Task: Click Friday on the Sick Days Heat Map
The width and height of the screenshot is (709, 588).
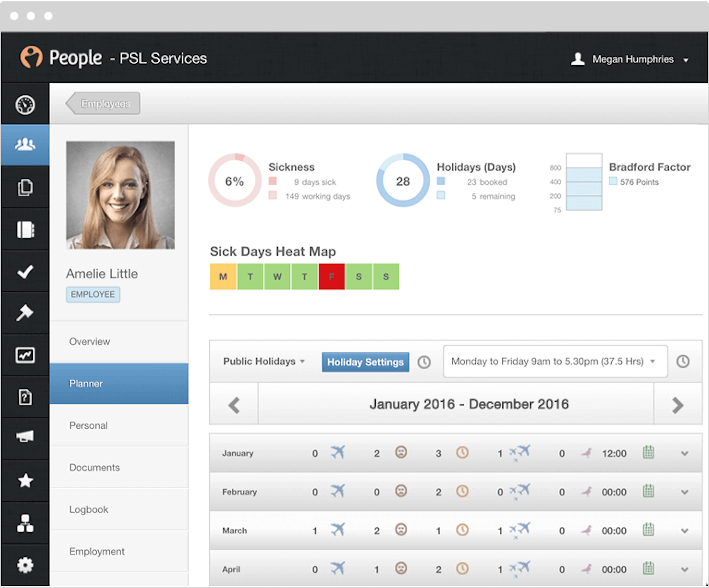Action: (x=332, y=276)
